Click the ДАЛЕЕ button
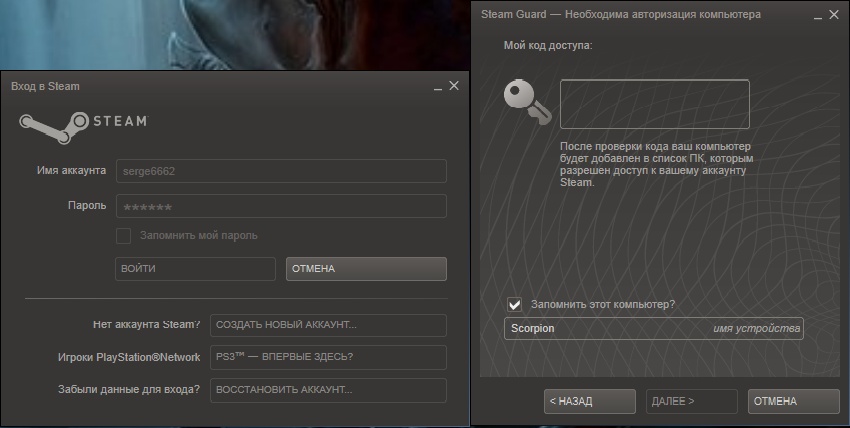Viewport: 850px width, 428px height. click(692, 401)
